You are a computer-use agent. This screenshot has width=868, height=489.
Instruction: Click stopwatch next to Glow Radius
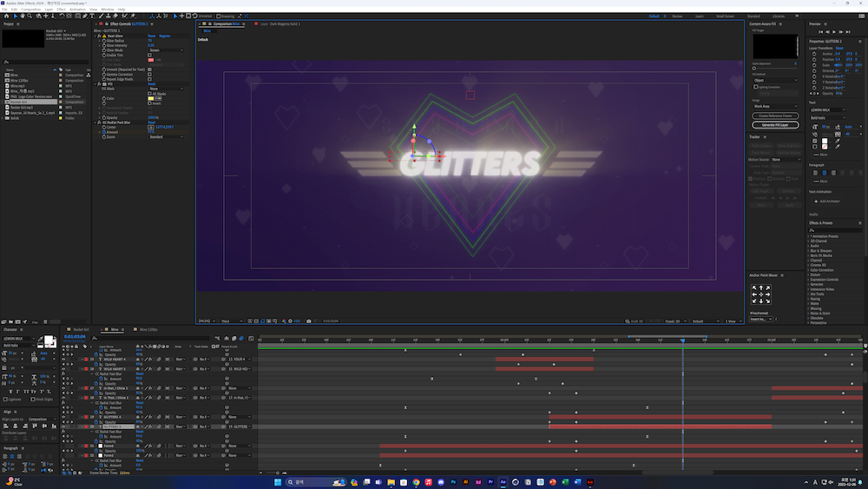click(104, 40)
